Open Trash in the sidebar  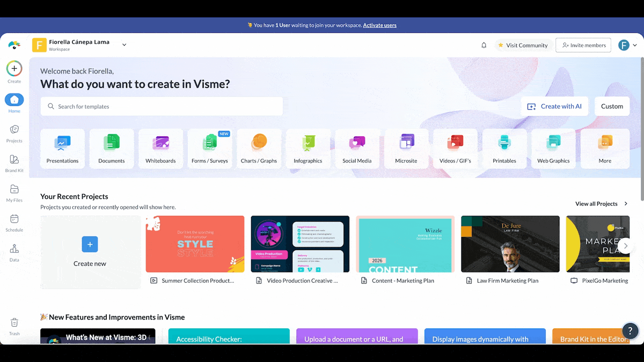(x=14, y=327)
